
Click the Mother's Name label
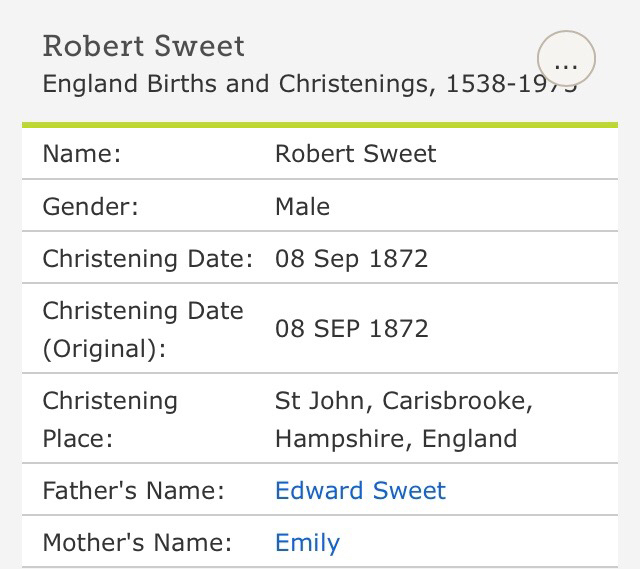pyautogui.click(x=137, y=543)
